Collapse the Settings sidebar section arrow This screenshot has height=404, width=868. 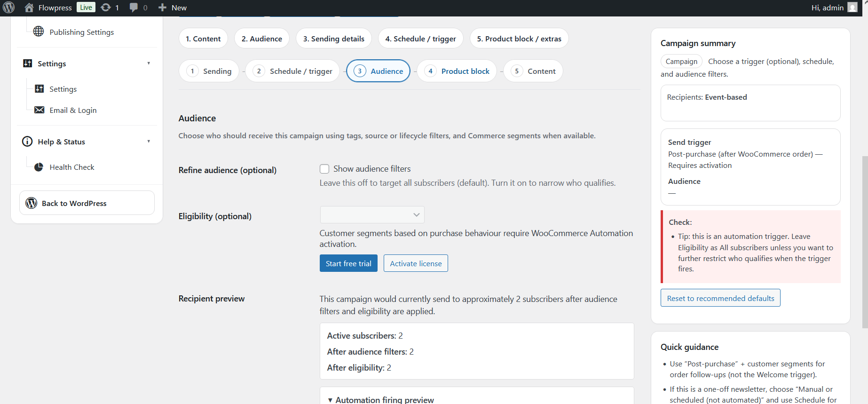(x=149, y=63)
